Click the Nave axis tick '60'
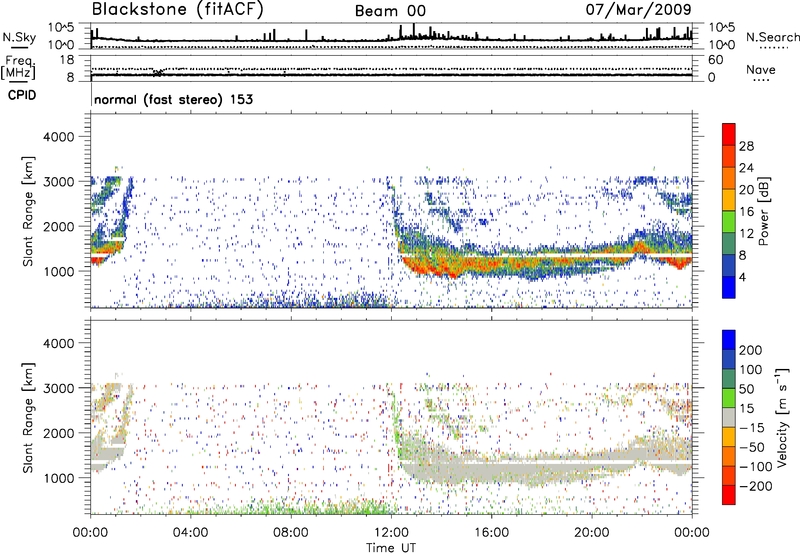Screen dimensions: 800x554 [715, 60]
